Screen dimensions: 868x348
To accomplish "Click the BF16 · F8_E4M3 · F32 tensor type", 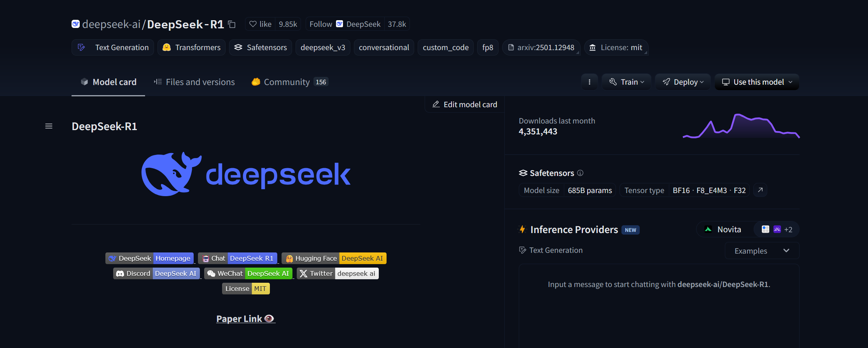I will click(x=709, y=190).
